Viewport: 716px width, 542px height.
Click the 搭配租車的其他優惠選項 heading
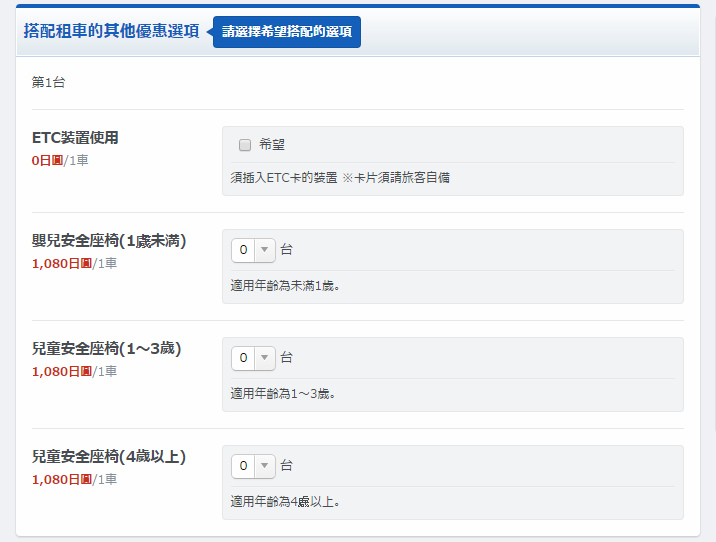(111, 31)
